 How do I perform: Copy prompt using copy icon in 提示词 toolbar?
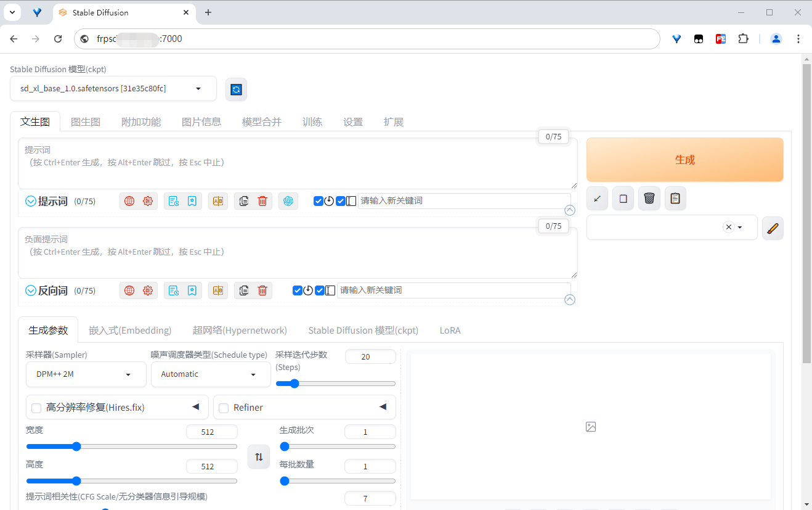pyautogui.click(x=244, y=201)
